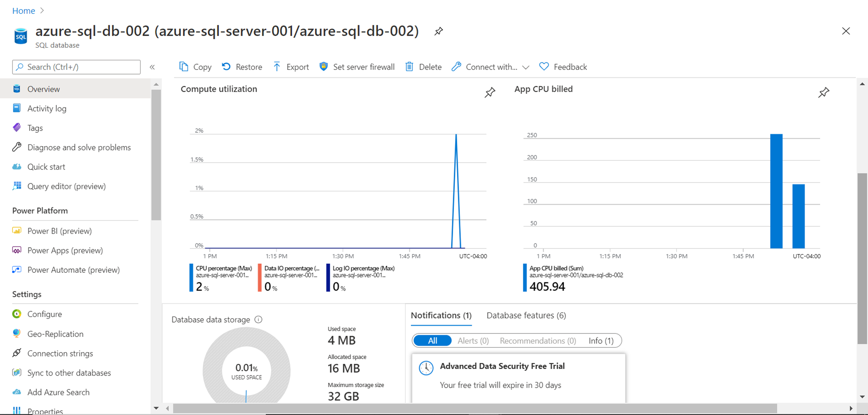
Task: Open the Query editor (preview) menu item
Action: coord(66,186)
